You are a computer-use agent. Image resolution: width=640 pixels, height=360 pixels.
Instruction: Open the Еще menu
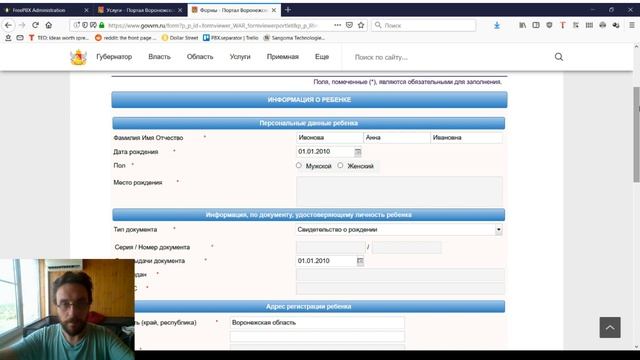[x=322, y=57]
